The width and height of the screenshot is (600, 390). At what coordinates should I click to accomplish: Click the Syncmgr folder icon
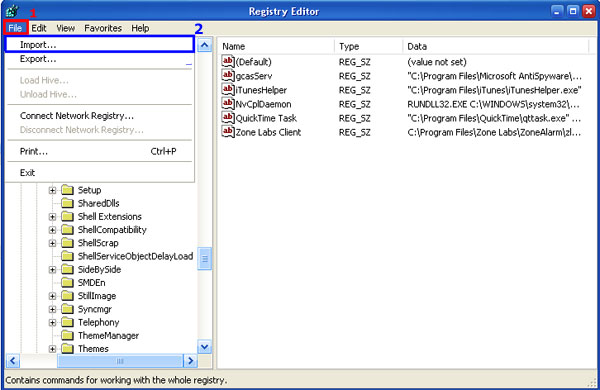click(67, 309)
